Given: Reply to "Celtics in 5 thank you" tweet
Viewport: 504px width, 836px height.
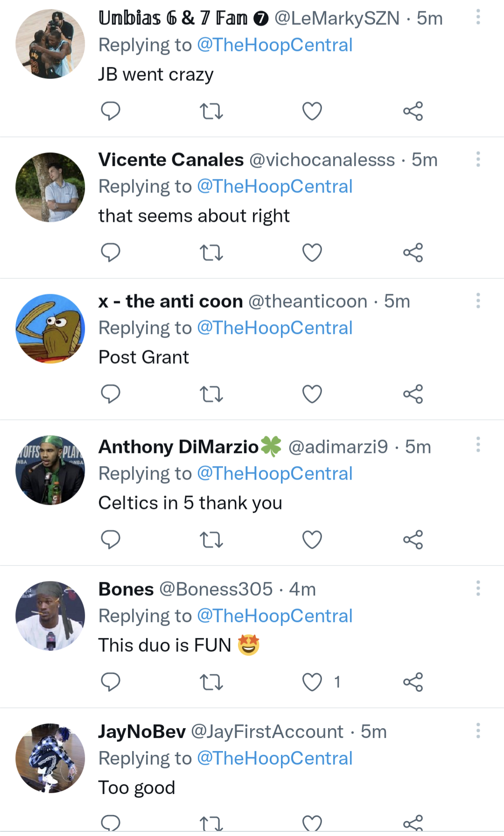Looking at the screenshot, I should click(x=111, y=540).
